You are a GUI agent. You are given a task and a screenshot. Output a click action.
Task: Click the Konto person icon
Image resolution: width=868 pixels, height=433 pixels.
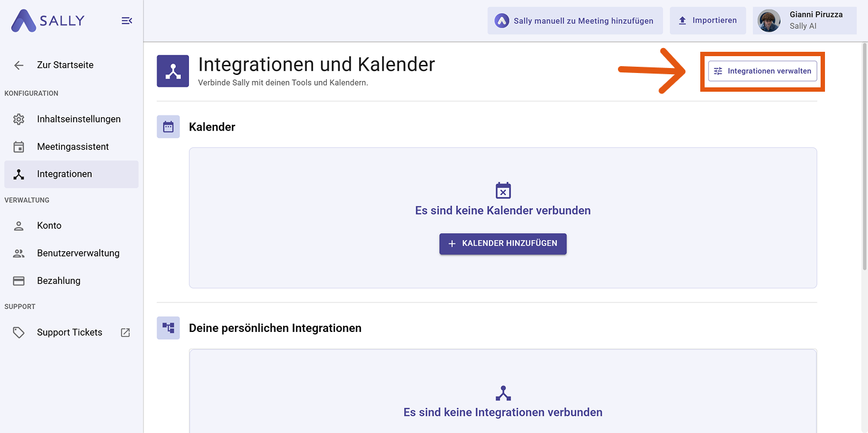click(19, 226)
